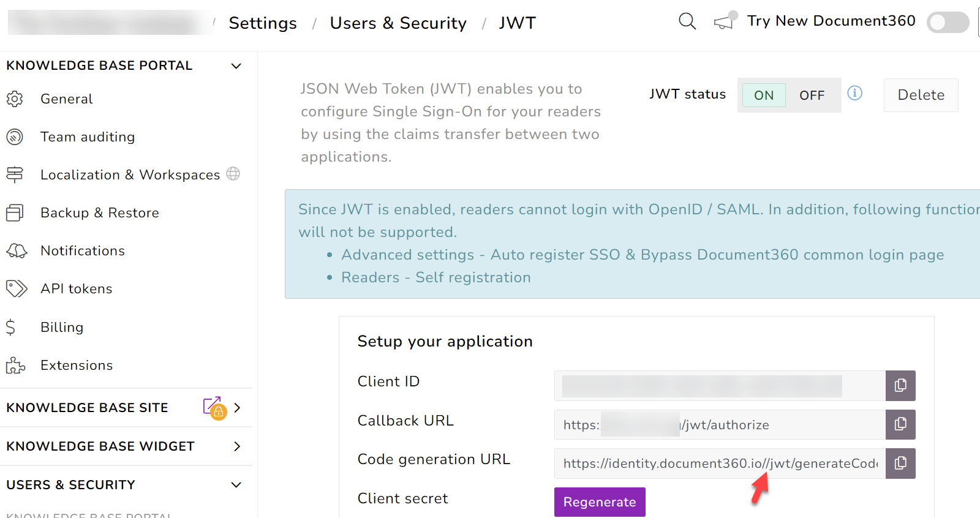This screenshot has width=980, height=518.
Task: Click the Callback URL field
Action: point(720,424)
